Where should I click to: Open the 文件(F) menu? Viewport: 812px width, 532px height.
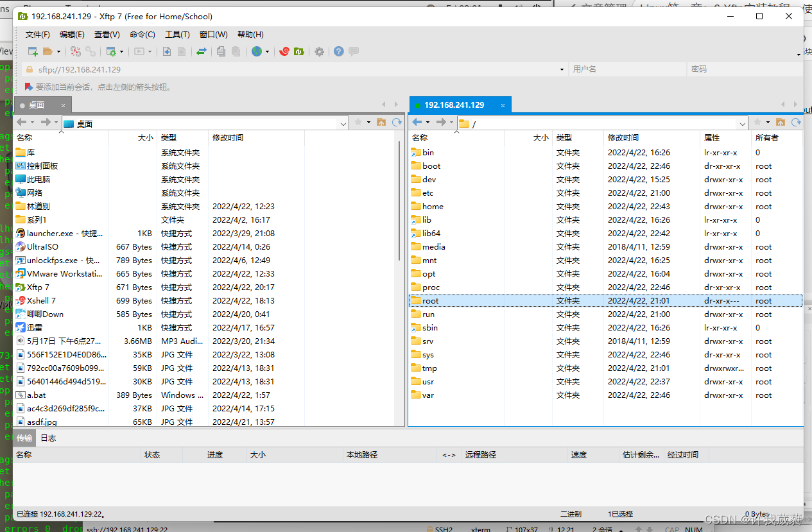click(38, 35)
